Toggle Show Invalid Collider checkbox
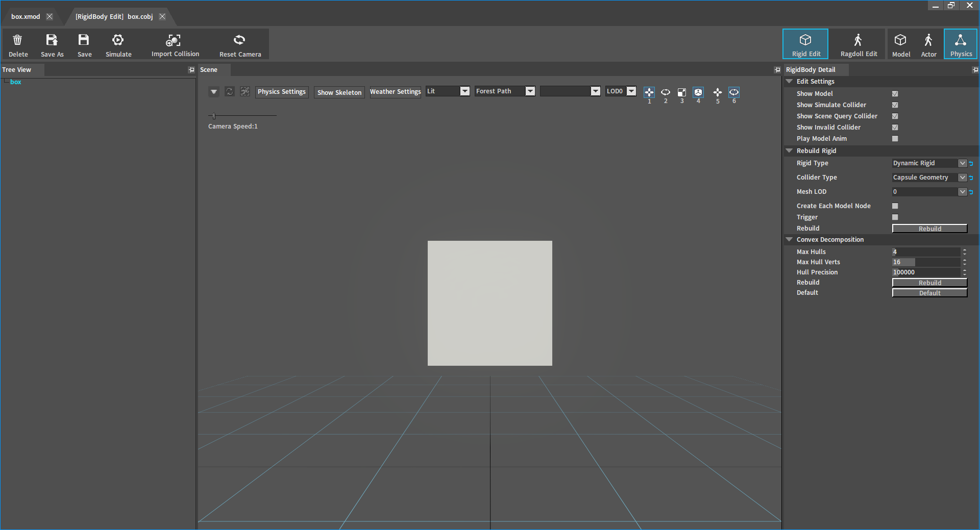980x530 pixels. [x=895, y=128]
